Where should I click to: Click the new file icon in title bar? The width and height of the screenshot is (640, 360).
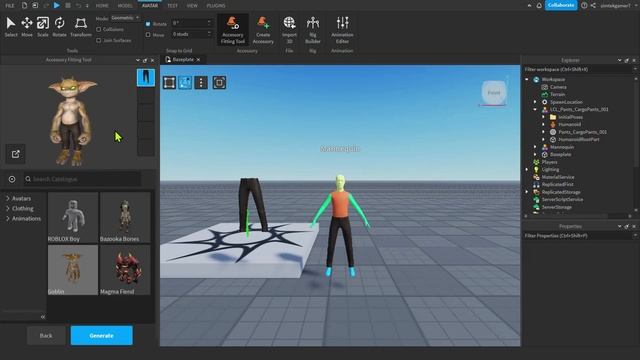[24, 5]
